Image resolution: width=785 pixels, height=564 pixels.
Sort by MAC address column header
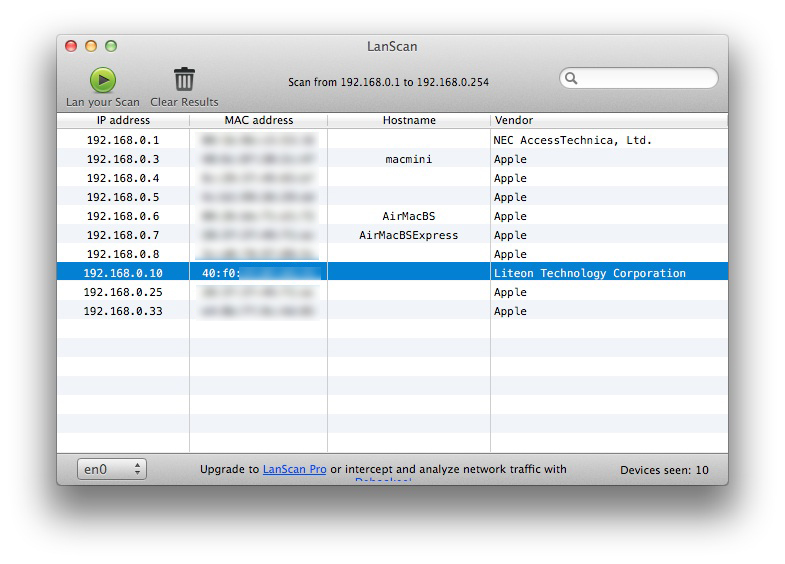[x=259, y=120]
